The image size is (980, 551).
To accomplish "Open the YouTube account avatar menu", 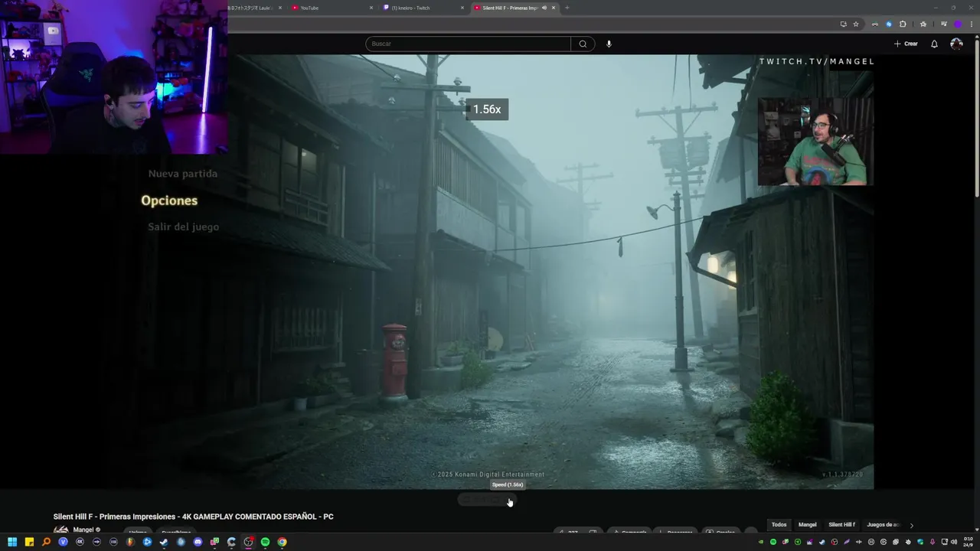I will [x=956, y=44].
